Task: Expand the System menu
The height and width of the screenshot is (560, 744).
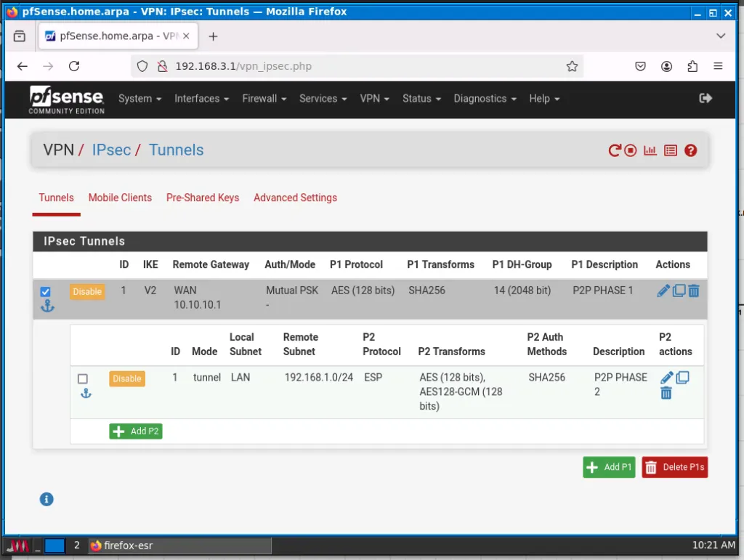Action: click(x=140, y=99)
